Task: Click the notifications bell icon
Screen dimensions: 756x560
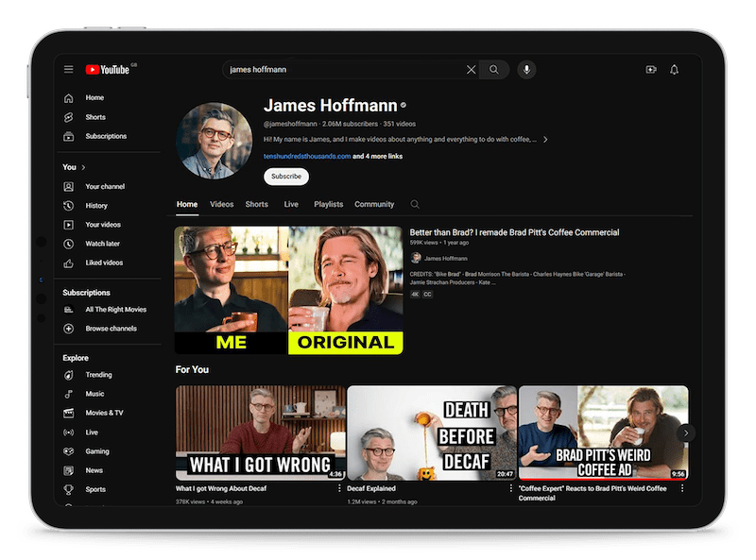Action: (x=673, y=69)
